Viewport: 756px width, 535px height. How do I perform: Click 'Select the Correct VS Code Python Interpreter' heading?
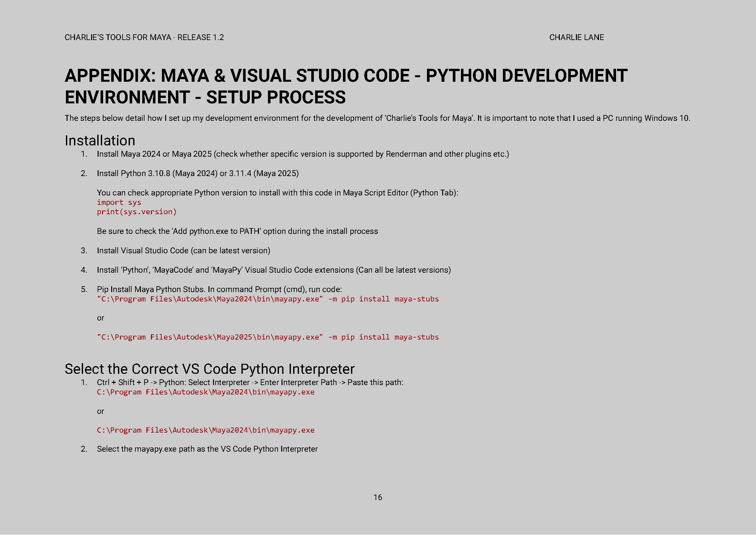click(x=209, y=369)
